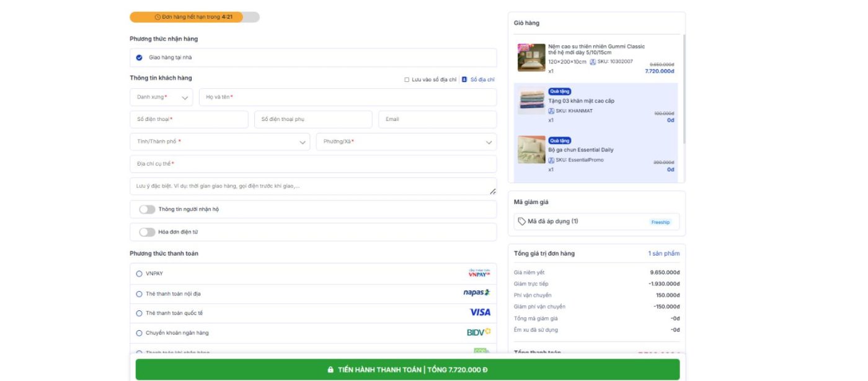Click the 'Họ và tên' input field

click(347, 97)
